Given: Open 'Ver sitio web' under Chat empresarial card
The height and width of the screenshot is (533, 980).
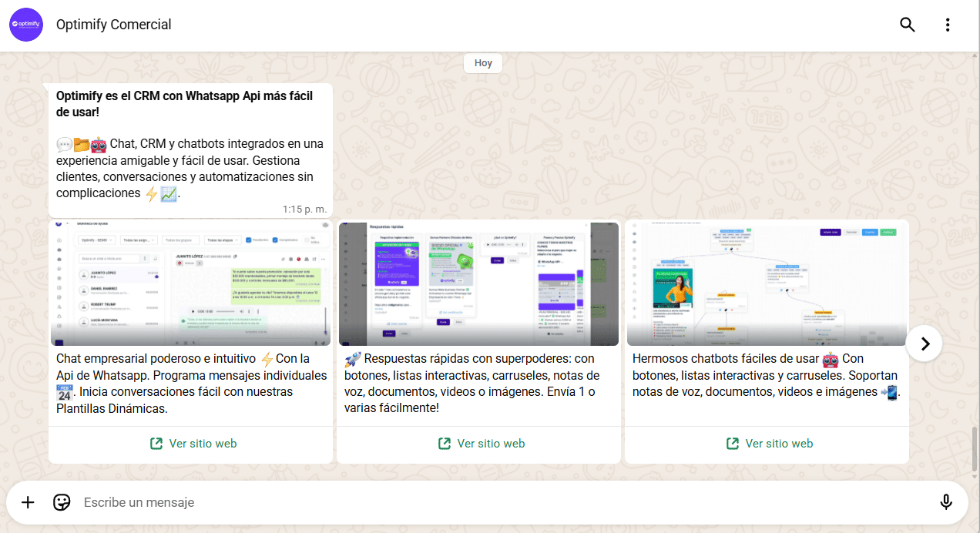Looking at the screenshot, I should (x=193, y=444).
